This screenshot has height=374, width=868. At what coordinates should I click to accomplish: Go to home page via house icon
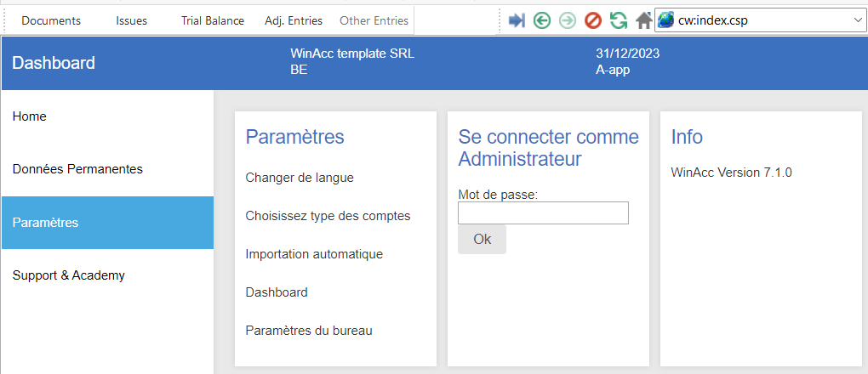coord(644,21)
